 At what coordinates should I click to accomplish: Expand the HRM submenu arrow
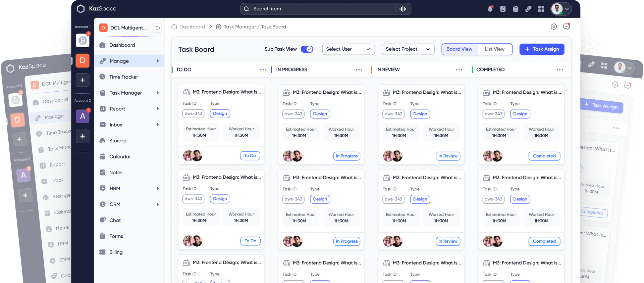[158, 188]
